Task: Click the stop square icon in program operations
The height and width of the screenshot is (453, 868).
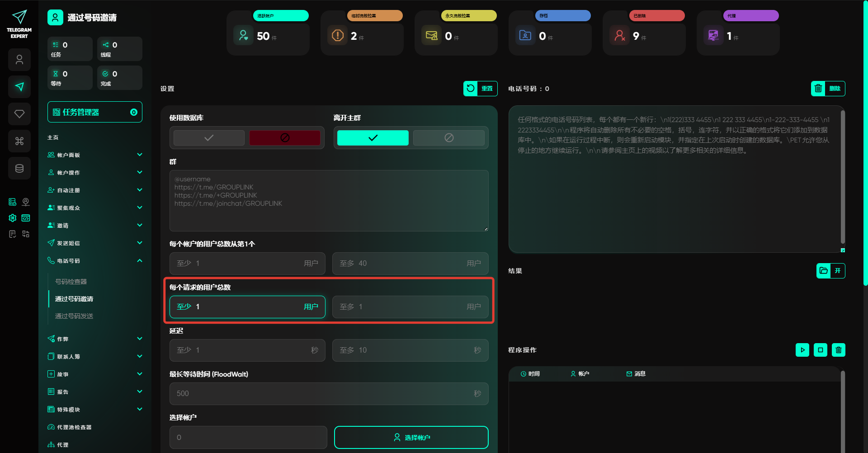Action: [x=820, y=350]
